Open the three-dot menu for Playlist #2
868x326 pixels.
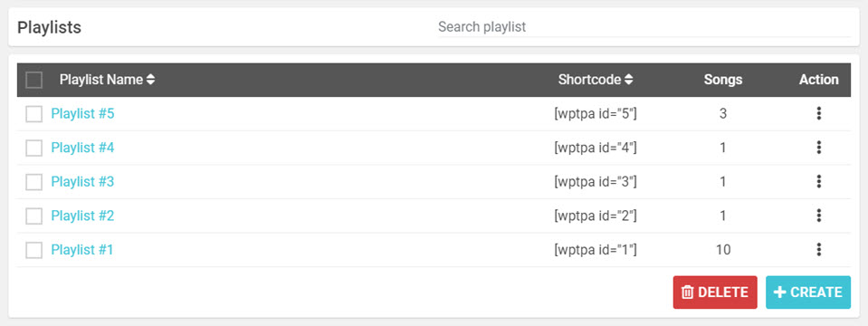coord(819,216)
